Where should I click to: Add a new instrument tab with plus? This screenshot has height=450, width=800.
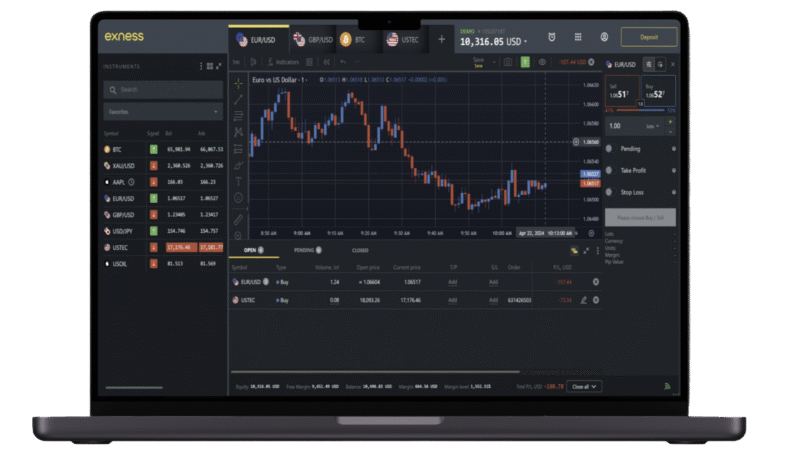point(441,39)
